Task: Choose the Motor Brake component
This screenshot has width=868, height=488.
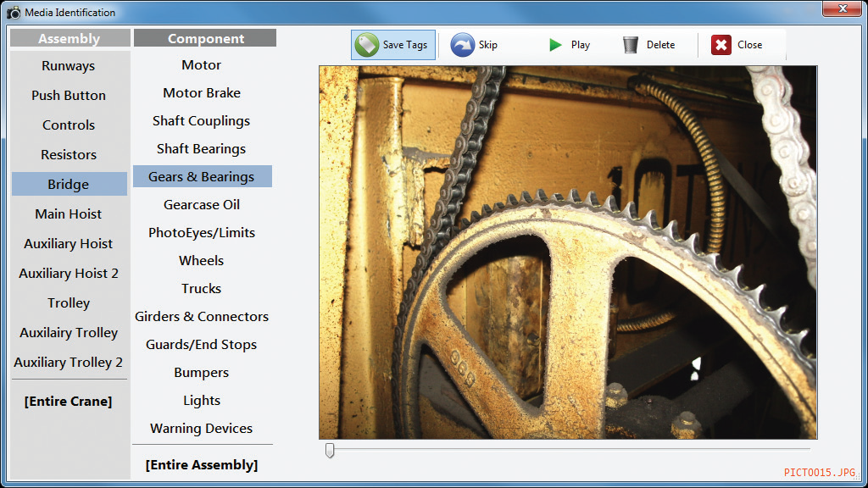Action: click(202, 93)
